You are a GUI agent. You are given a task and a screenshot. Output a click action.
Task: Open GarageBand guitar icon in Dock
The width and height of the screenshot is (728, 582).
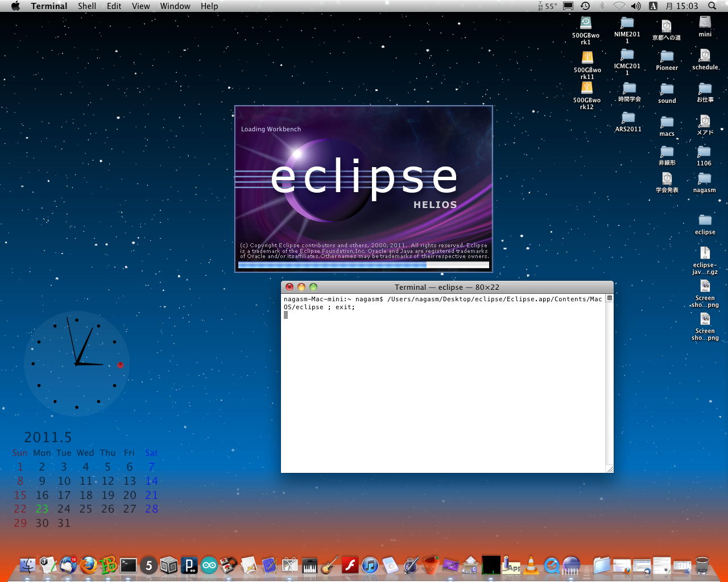pos(329,565)
